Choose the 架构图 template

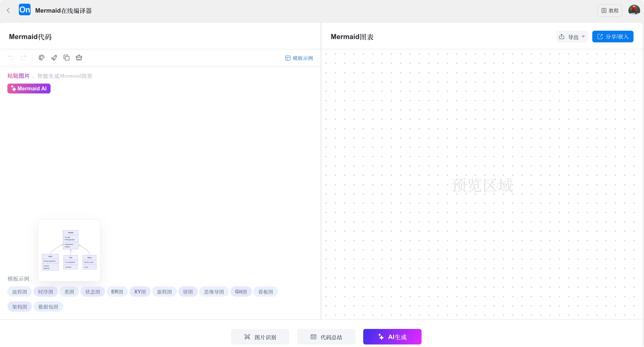(19, 307)
